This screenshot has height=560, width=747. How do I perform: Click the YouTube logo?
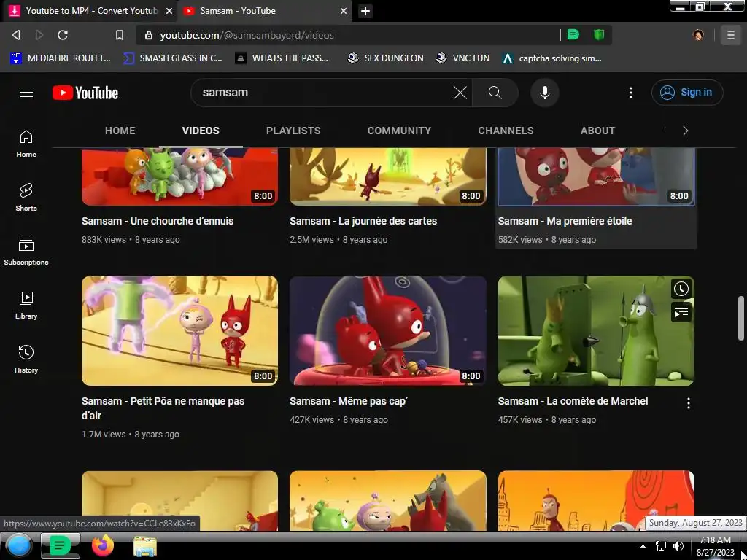[85, 93]
